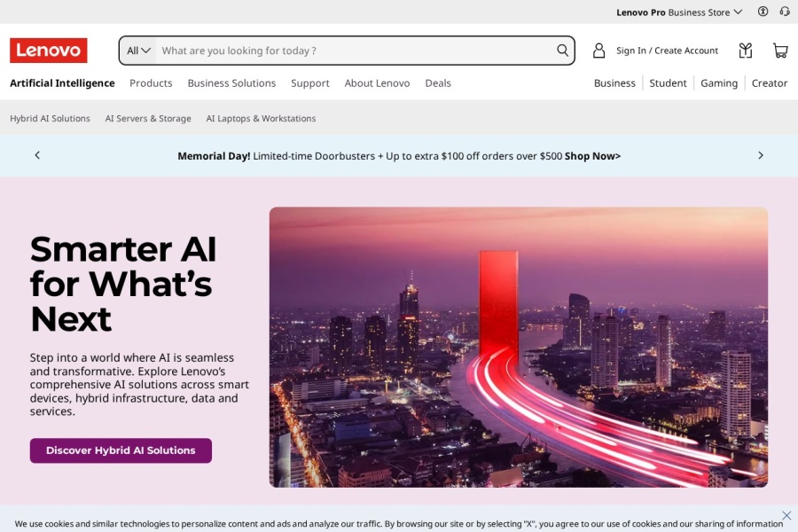
Task: Click the accessibility icon in top bar
Action: pyautogui.click(x=763, y=12)
